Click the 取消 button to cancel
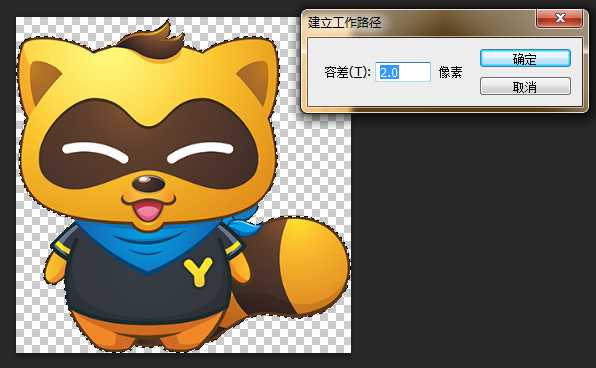The image size is (596, 368). pyautogui.click(x=525, y=87)
